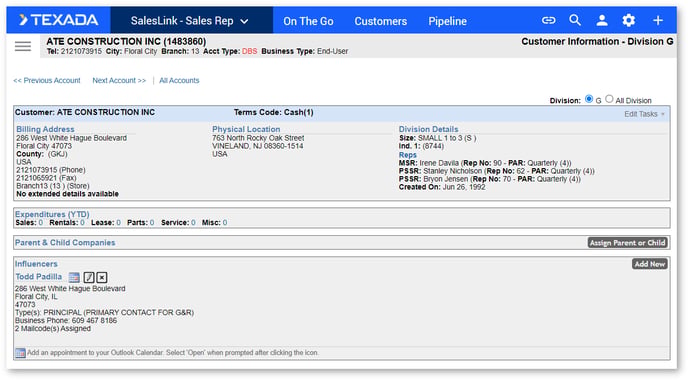
Task: Open All Accounts link
Action: pos(179,81)
